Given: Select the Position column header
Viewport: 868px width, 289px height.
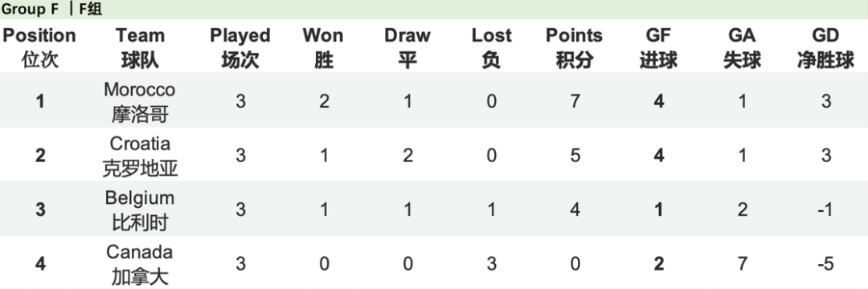Looking at the screenshot, I should coord(40,47).
